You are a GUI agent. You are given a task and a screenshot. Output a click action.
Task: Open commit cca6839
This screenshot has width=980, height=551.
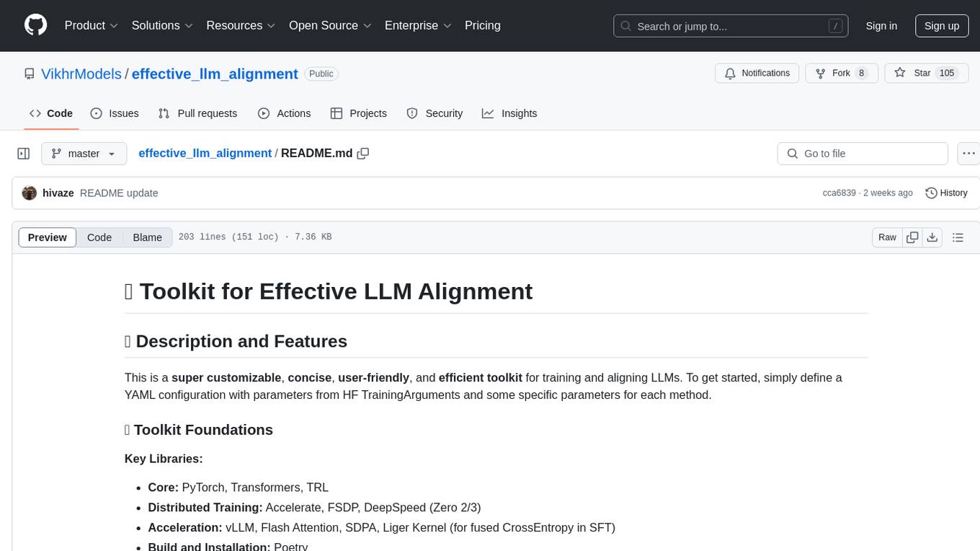[839, 193]
